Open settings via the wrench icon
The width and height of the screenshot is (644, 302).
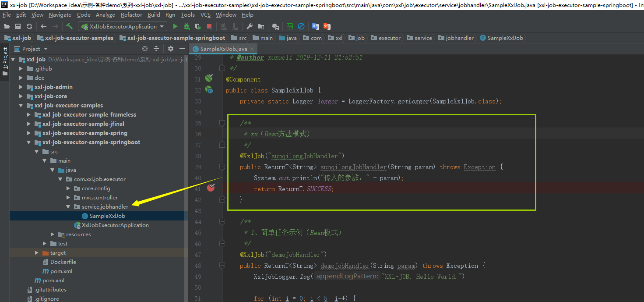coord(250,26)
